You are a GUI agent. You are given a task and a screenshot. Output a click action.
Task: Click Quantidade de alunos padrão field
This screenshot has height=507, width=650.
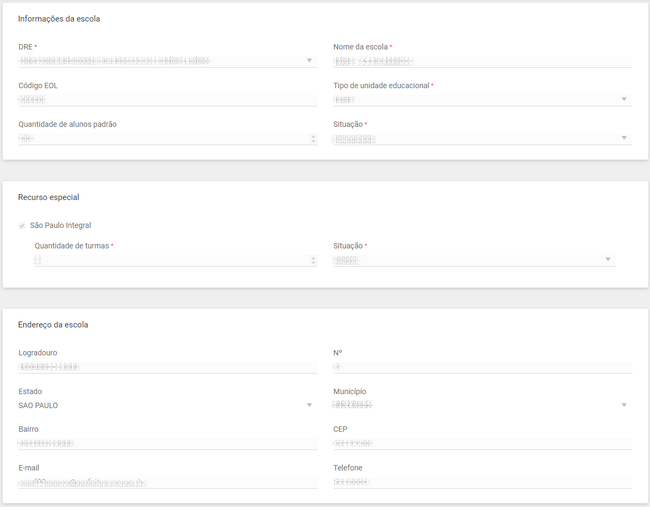167,138
